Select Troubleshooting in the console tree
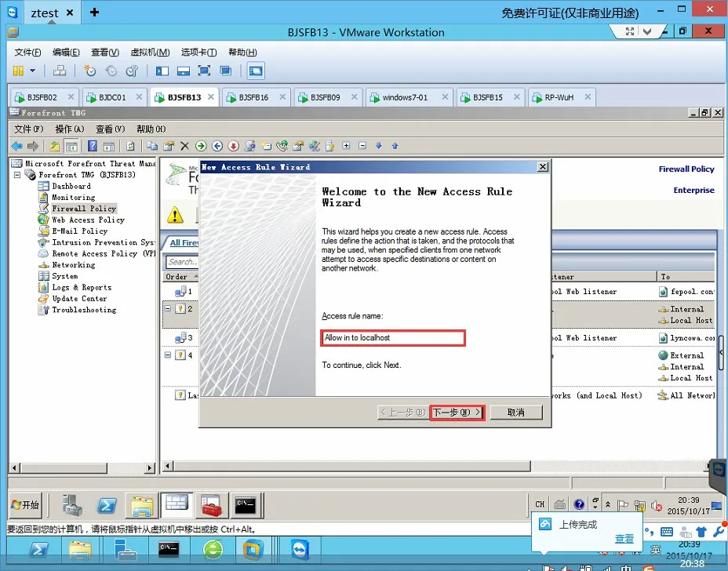Viewport: 728px width, 571px height. click(84, 310)
